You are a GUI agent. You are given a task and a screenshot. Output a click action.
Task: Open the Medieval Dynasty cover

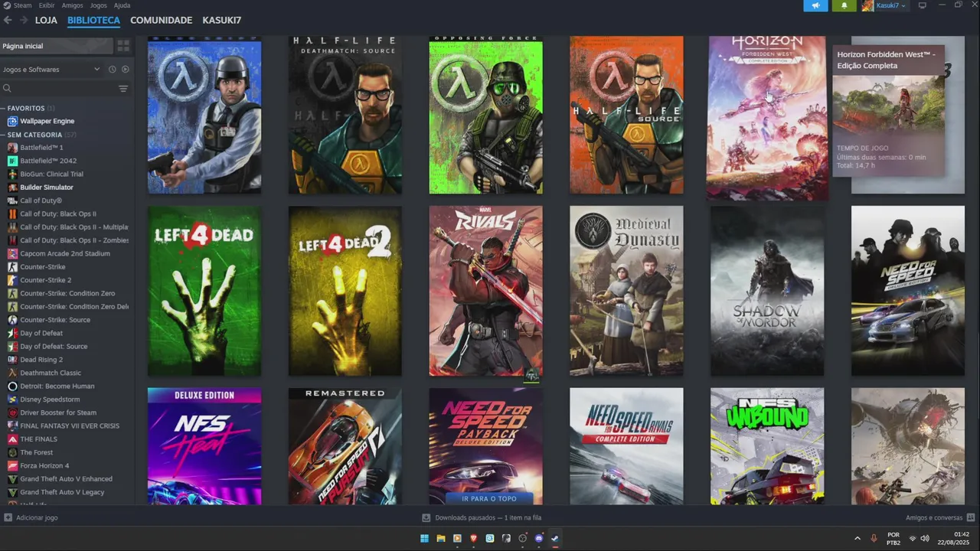pos(626,291)
